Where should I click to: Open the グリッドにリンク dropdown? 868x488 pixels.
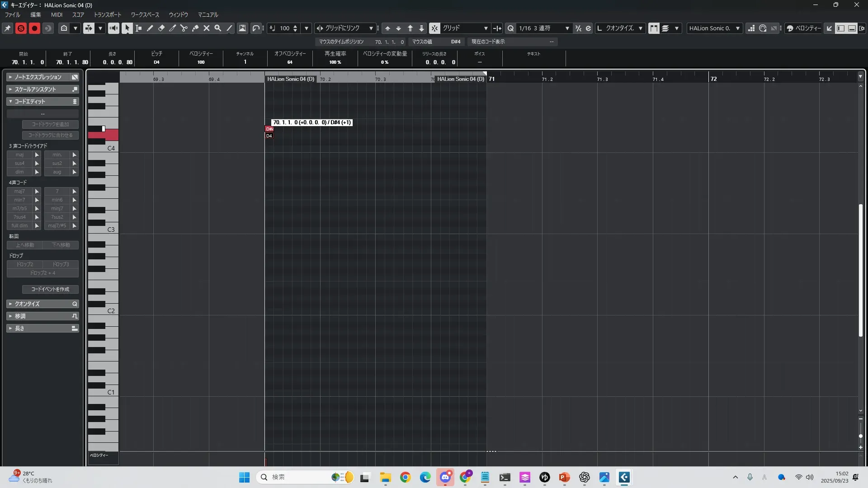pos(346,28)
